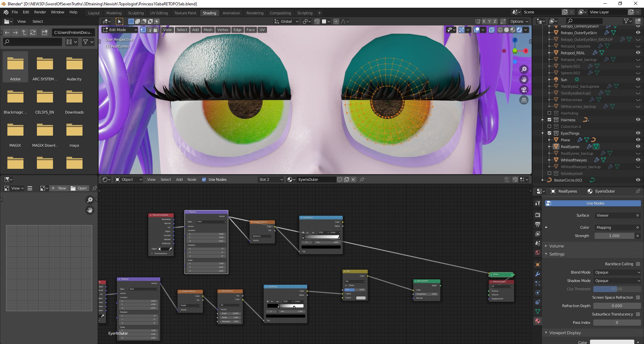Open the Output properties tab
644x344 pixels.
tap(538, 224)
